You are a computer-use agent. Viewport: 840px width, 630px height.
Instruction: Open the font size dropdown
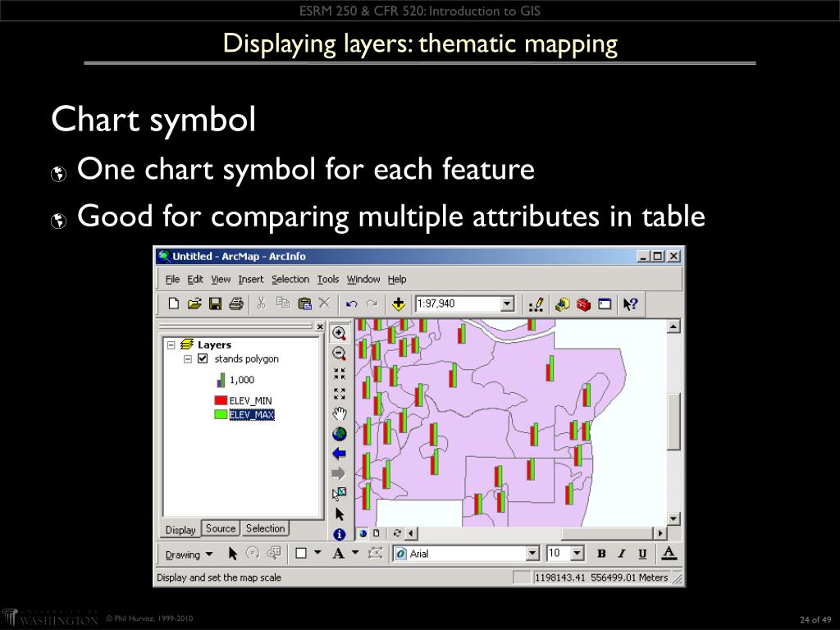point(577,554)
